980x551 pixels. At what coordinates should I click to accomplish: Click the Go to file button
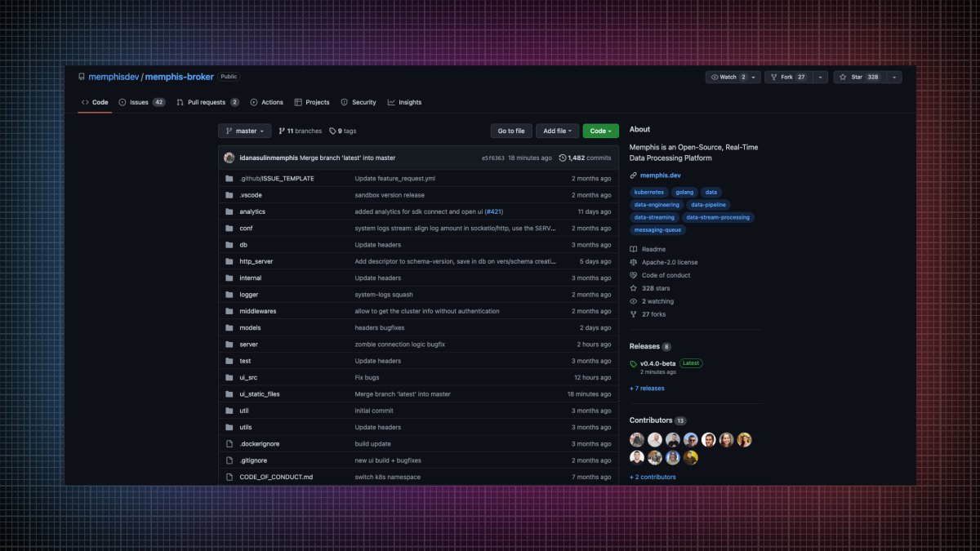click(x=511, y=131)
